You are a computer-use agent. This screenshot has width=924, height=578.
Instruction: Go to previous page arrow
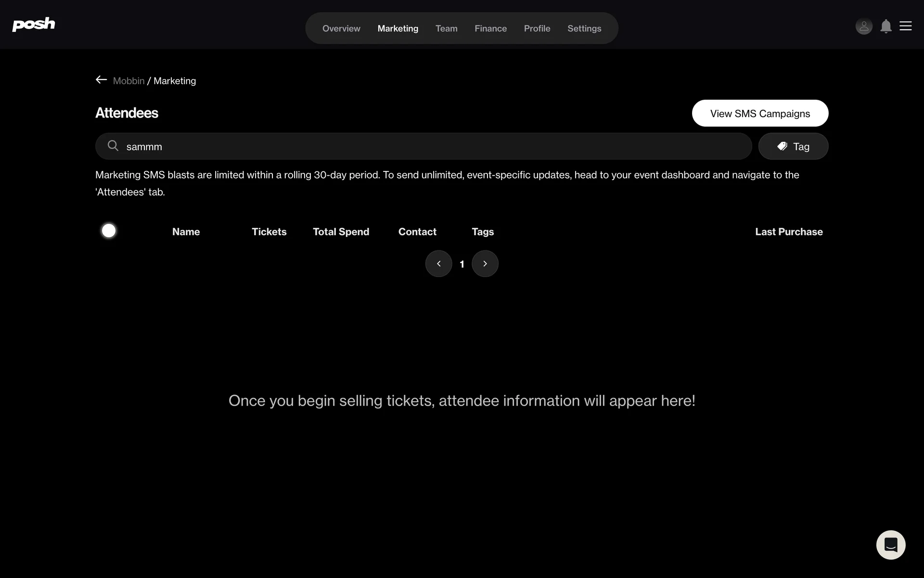tap(438, 264)
